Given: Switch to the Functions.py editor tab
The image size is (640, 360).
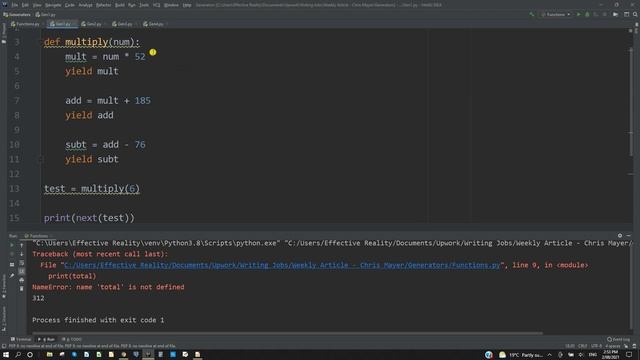Looking at the screenshot, I should click(x=25, y=24).
